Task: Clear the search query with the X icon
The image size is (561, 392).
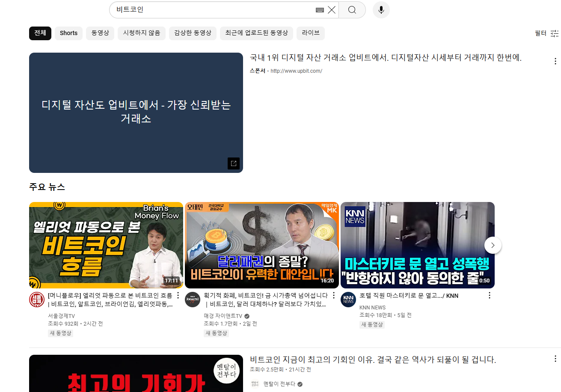Action: pos(332,9)
